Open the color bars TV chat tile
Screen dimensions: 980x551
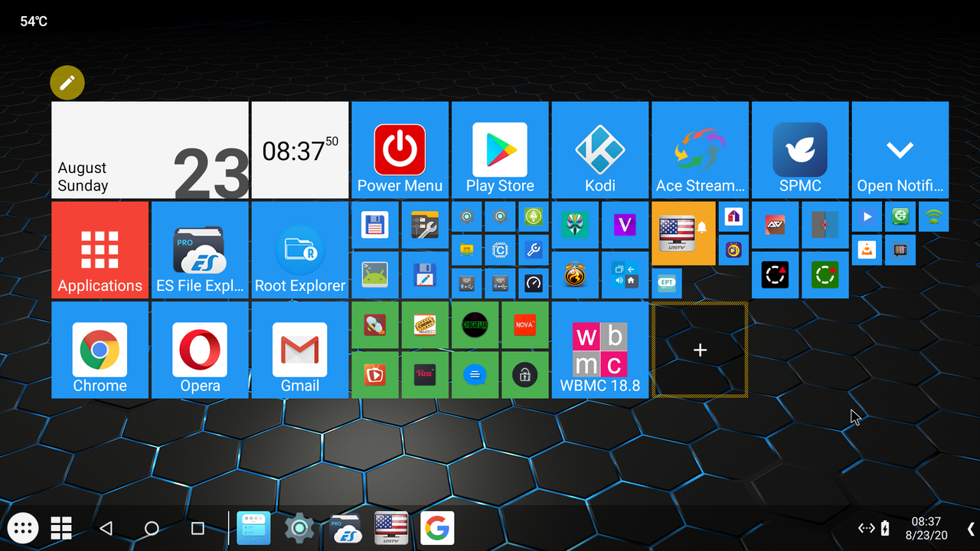[900, 249]
